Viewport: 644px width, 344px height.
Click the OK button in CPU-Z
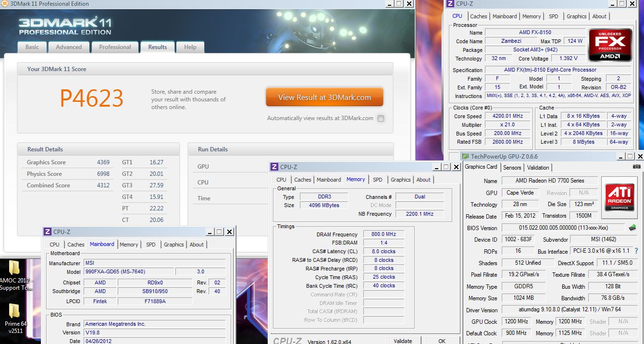[442, 341]
